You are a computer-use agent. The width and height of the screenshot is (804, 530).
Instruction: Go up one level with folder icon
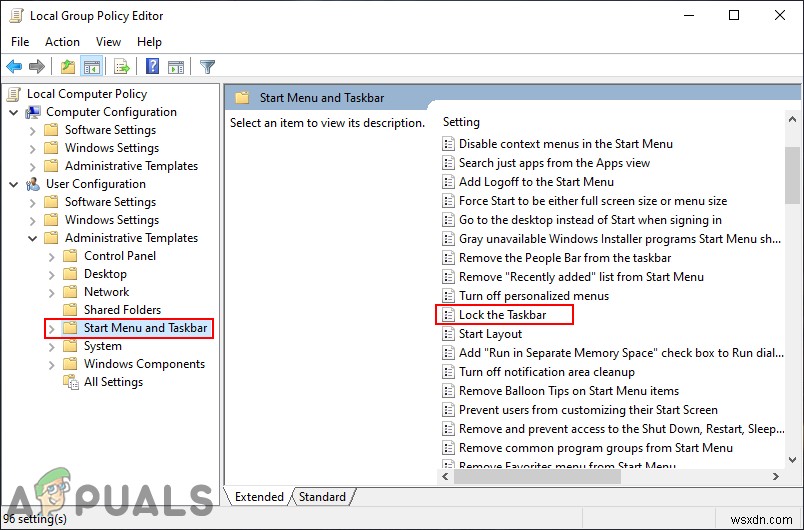pos(68,67)
